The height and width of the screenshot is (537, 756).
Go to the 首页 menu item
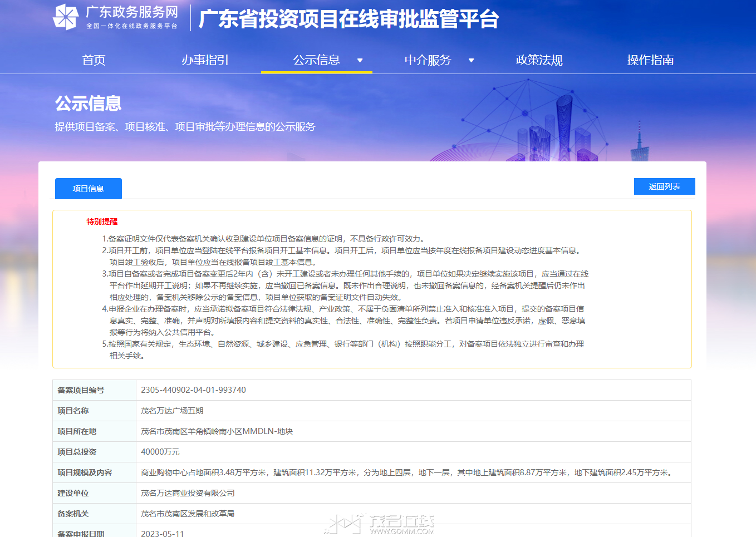click(x=94, y=60)
